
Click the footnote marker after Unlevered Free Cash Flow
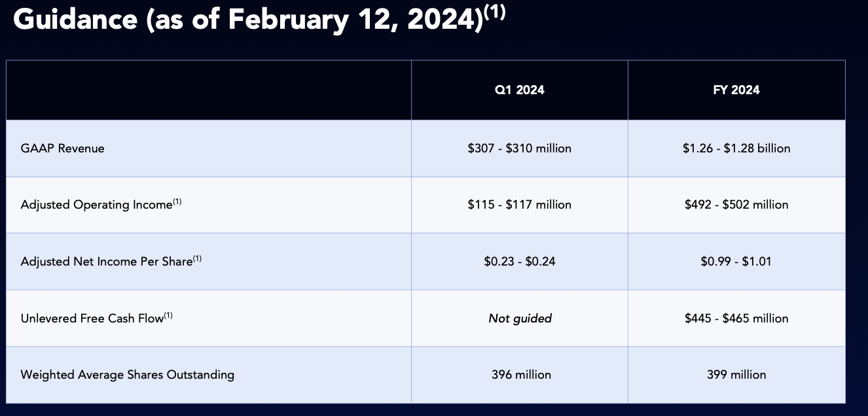coord(168,315)
